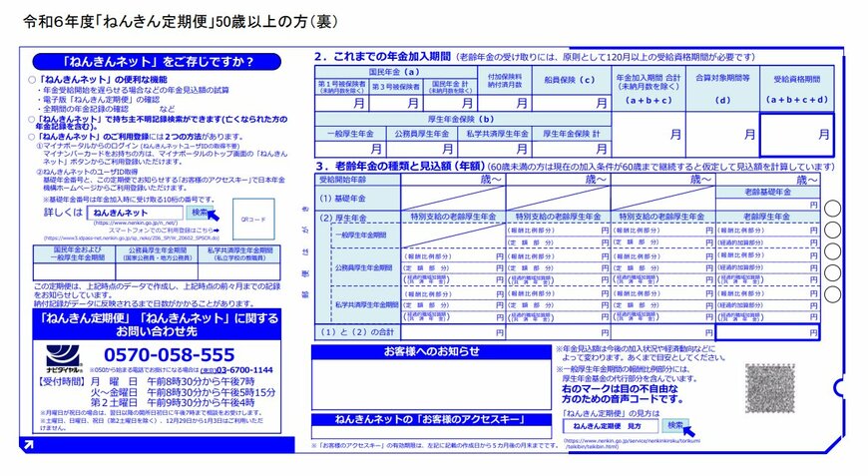
Task: Click phone number 03-6700-1144
Action: tap(244, 370)
